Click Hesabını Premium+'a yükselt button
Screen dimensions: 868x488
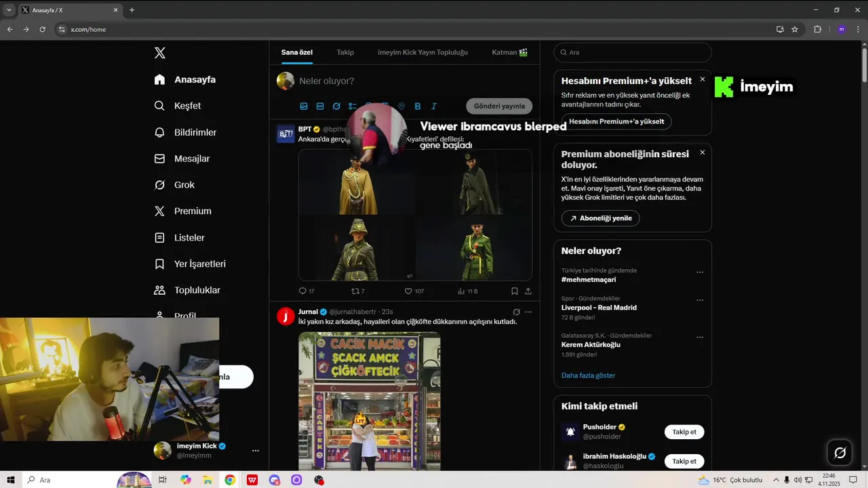(x=616, y=121)
